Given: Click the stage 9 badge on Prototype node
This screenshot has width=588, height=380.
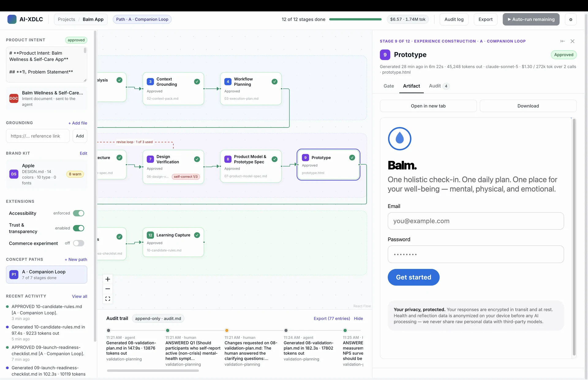Looking at the screenshot, I should [305, 158].
